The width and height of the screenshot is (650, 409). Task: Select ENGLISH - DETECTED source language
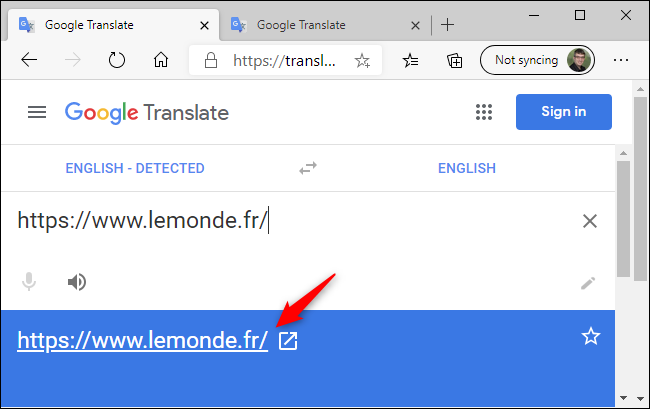(134, 168)
